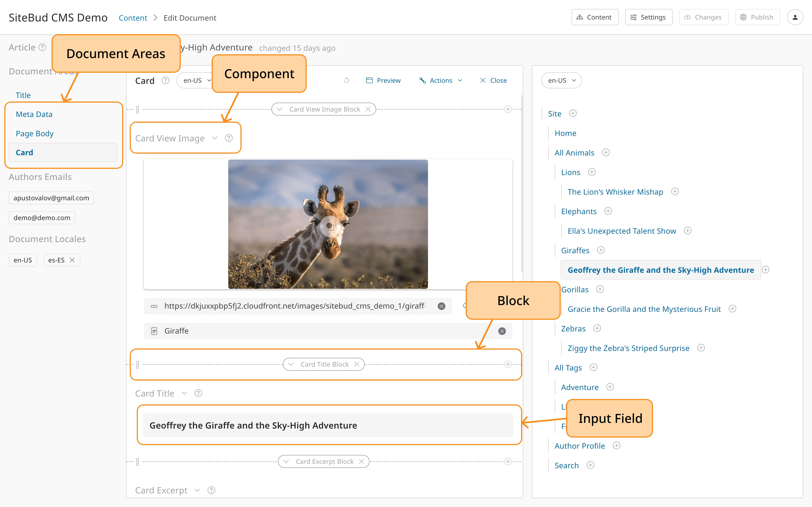Click plus icon next to All Tags

coord(594,367)
